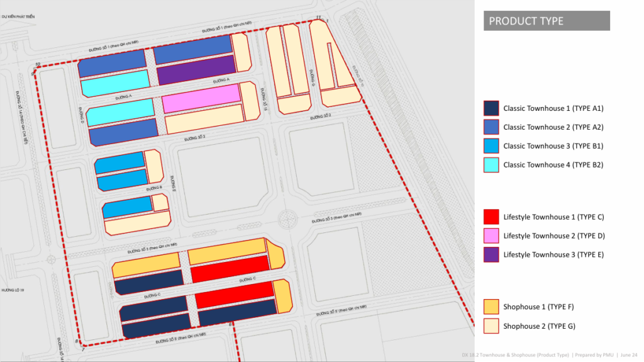The image size is (644, 362).
Task: Click the "Classic Townhouse 1 (TYPE A1)" label
Action: pyautogui.click(x=553, y=108)
